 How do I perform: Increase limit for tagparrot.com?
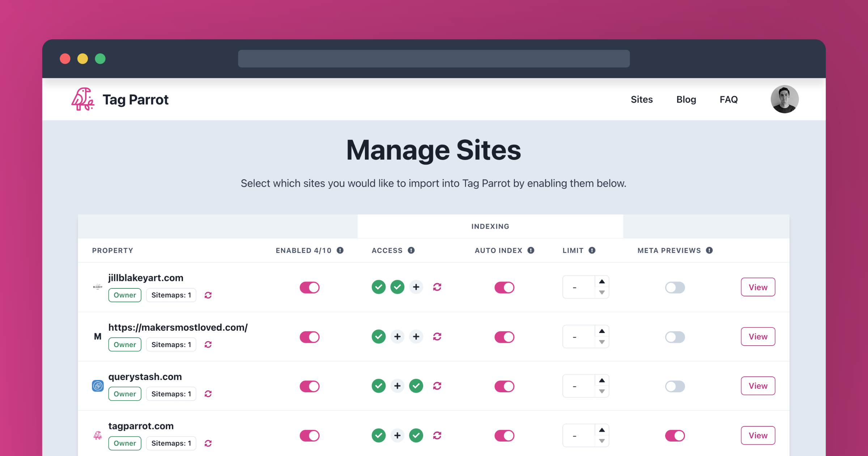(x=602, y=430)
